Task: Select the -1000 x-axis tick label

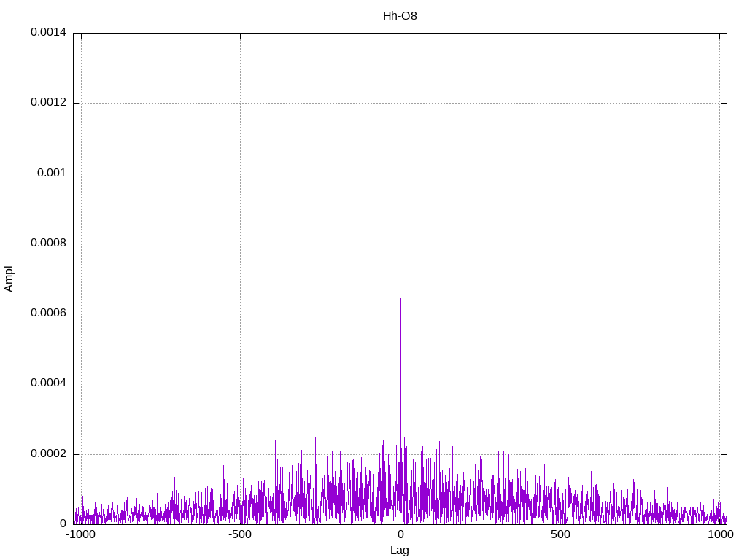Action: click(80, 534)
